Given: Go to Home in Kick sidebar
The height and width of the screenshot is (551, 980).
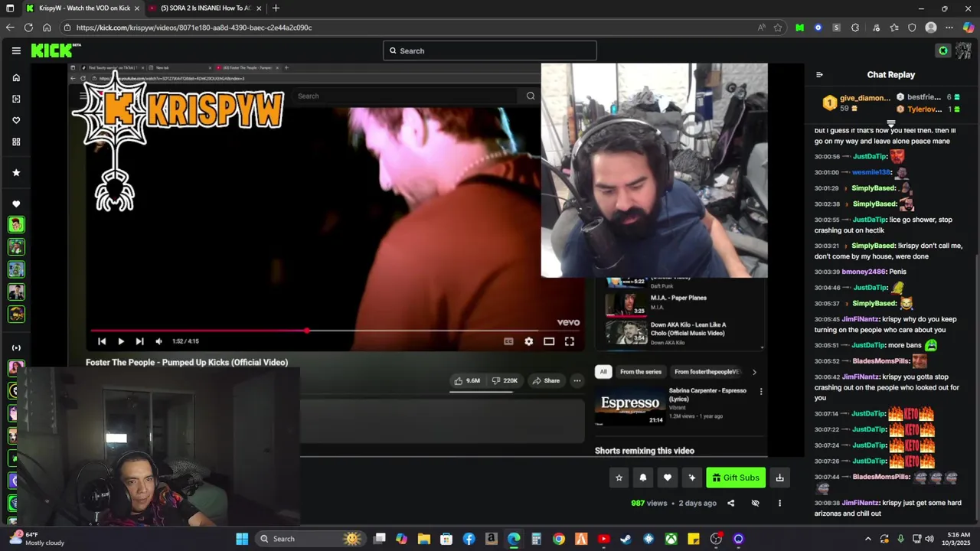Looking at the screenshot, I should 16,77.
